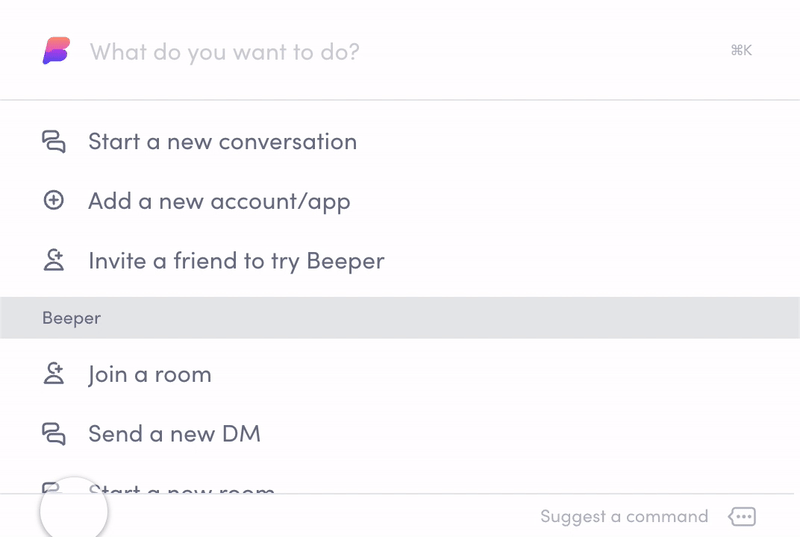The width and height of the screenshot is (800, 537).
Task: Pick the "Send a new DM" entry
Action: click(x=174, y=434)
